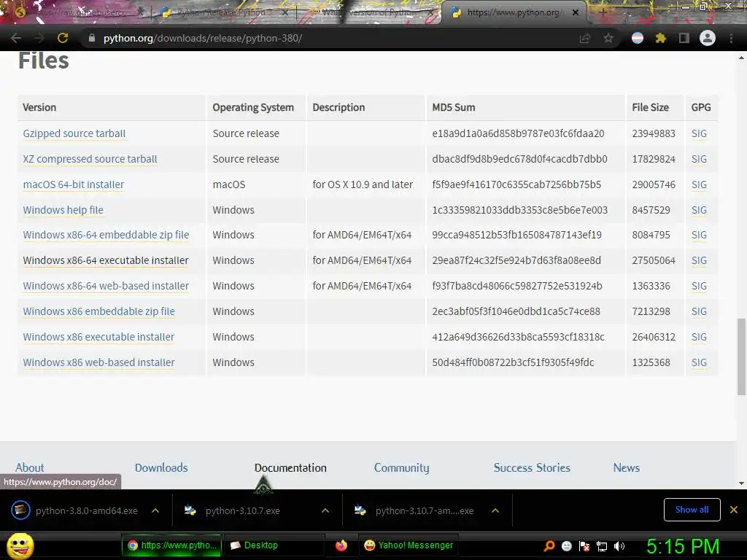Reload the page with the refresh icon

pyautogui.click(x=63, y=38)
